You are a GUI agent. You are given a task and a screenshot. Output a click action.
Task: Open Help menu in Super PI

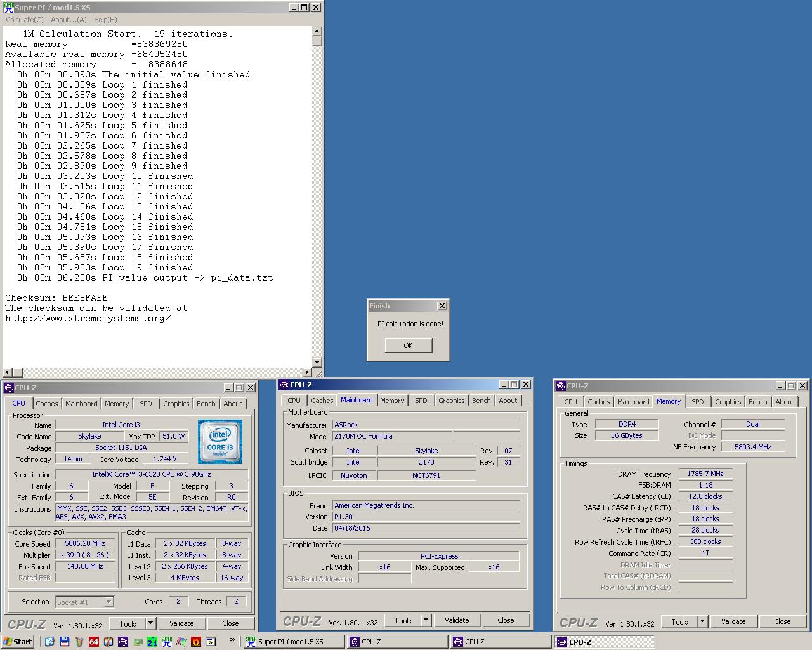pos(105,20)
